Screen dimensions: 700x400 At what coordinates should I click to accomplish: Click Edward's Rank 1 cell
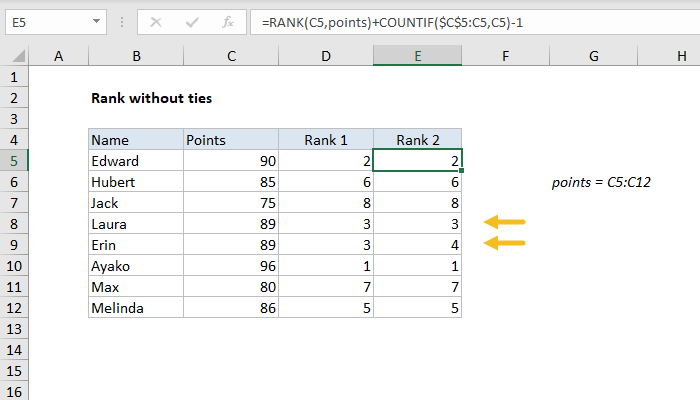[x=326, y=161]
